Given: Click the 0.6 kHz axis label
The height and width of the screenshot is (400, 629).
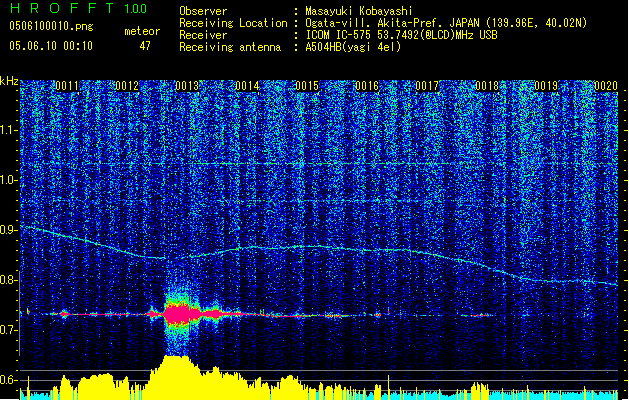Looking at the screenshot, I should pyautogui.click(x=9, y=379).
